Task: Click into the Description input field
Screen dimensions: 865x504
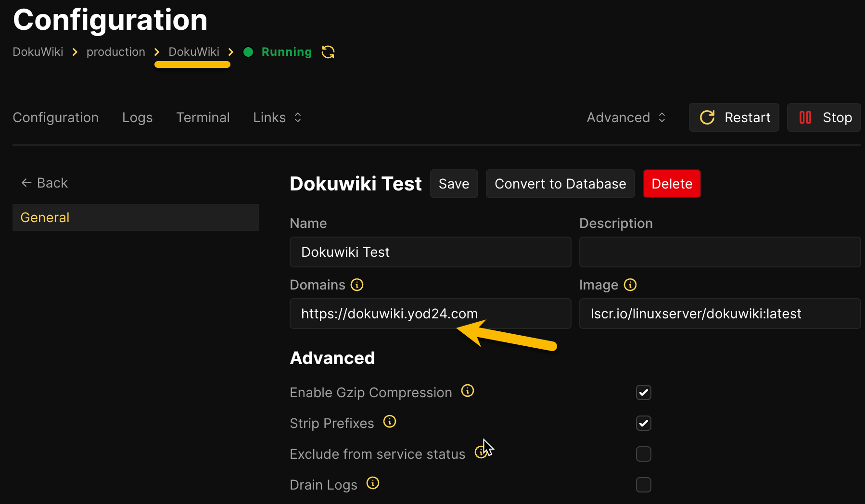Action: [x=720, y=252]
